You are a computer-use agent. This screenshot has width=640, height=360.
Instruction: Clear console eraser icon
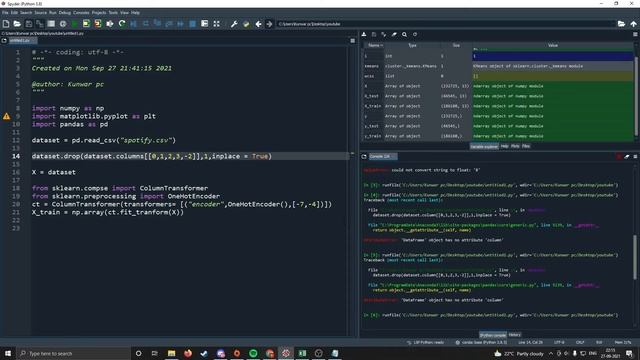coord(627,157)
